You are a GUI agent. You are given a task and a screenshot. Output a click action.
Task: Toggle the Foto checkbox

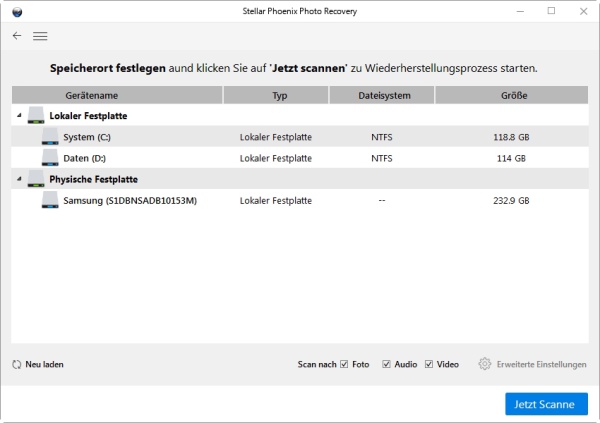coord(344,364)
